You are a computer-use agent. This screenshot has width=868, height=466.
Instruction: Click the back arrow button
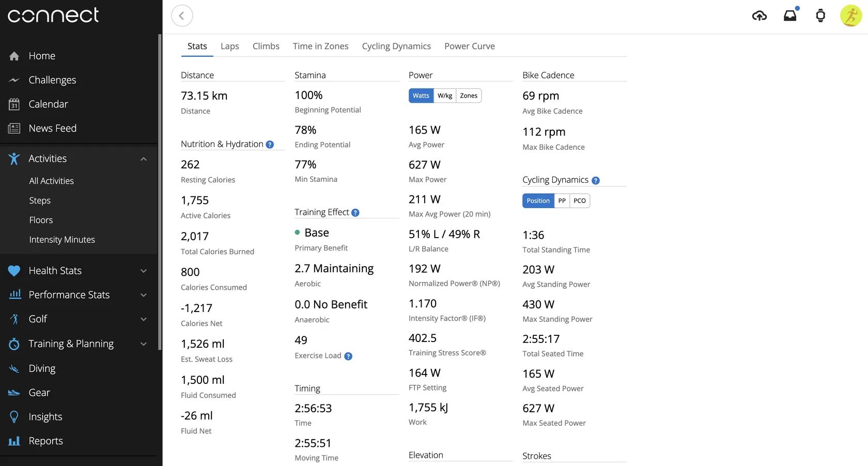[x=182, y=16]
